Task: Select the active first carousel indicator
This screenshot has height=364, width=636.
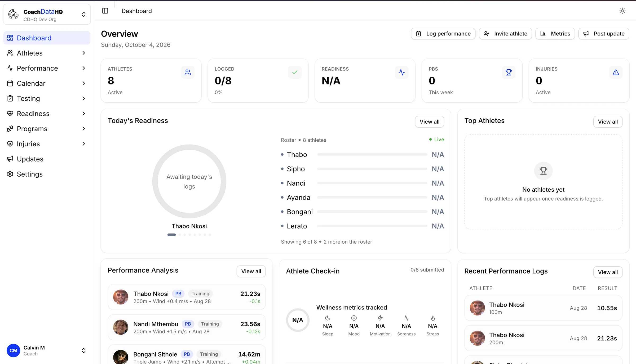Action: point(171,235)
